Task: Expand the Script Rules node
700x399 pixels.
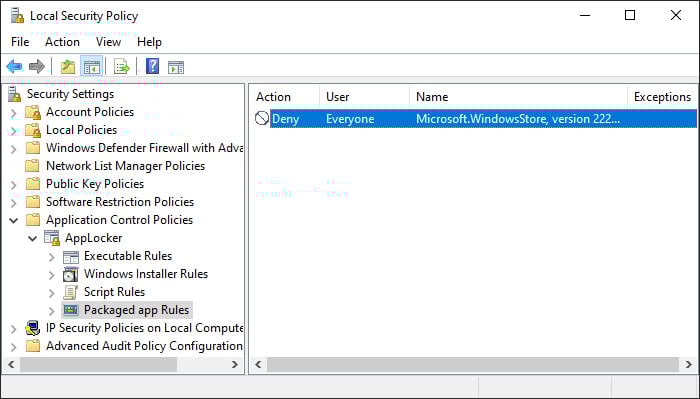Action: click(51, 293)
